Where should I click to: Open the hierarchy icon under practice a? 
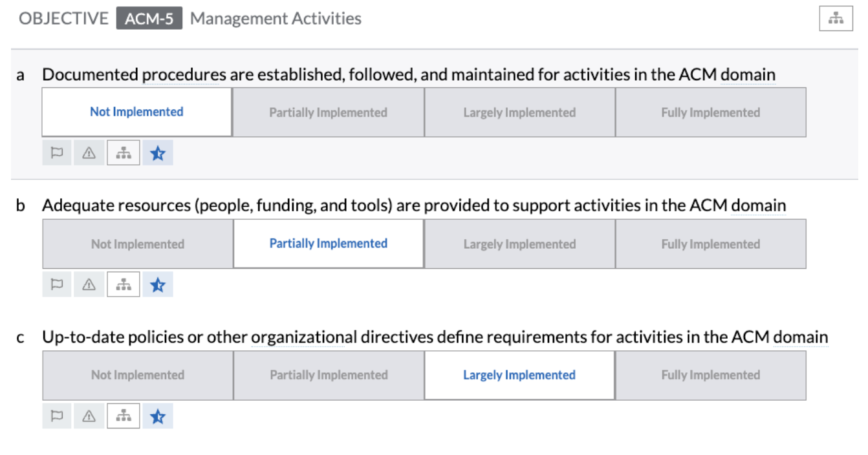[124, 153]
